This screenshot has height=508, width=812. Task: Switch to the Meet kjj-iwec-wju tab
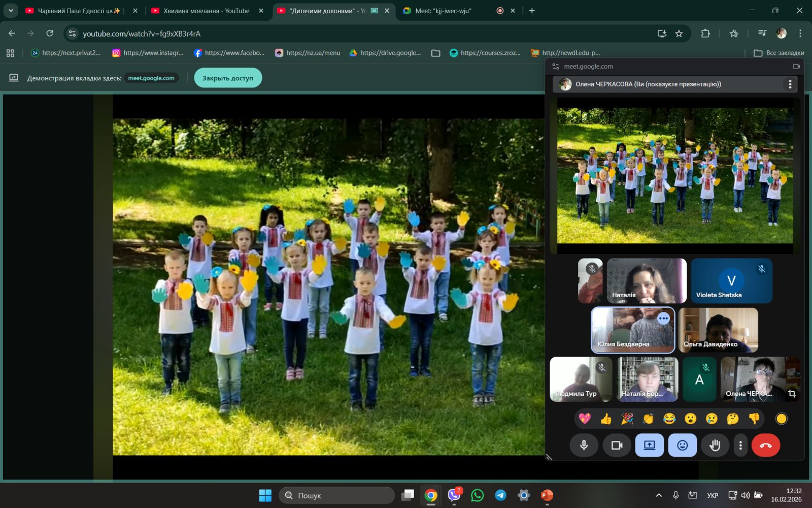(x=443, y=11)
